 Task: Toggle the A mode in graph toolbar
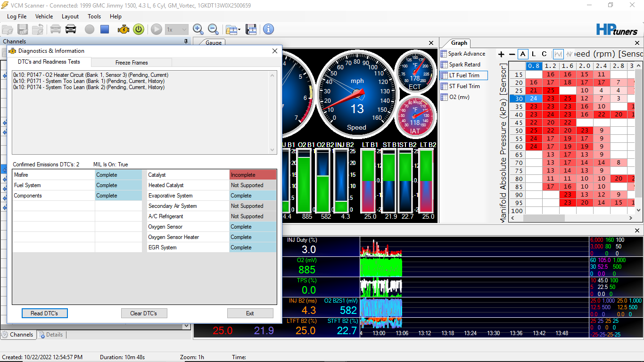[x=523, y=54]
